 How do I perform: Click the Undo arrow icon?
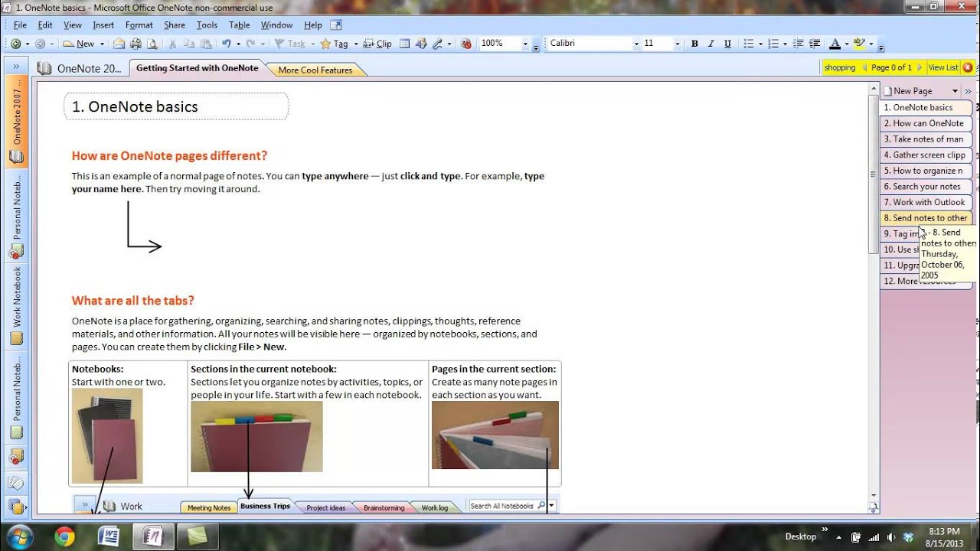pos(226,44)
